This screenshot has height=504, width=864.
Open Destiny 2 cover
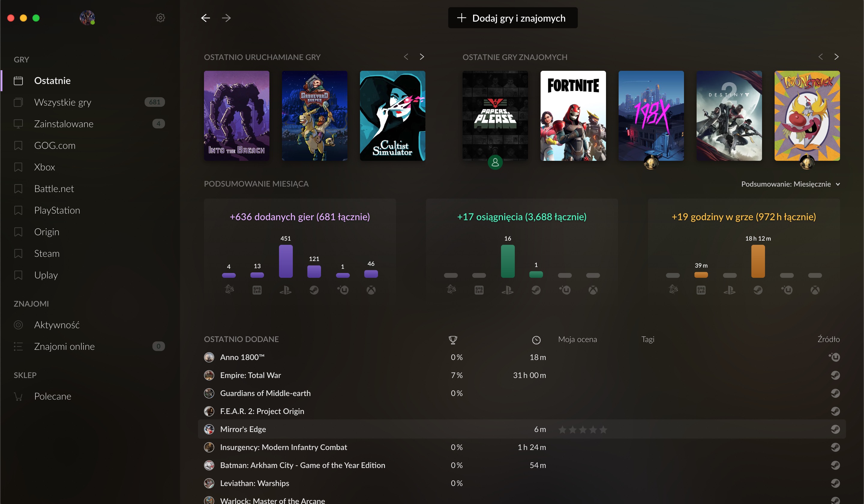pos(729,116)
